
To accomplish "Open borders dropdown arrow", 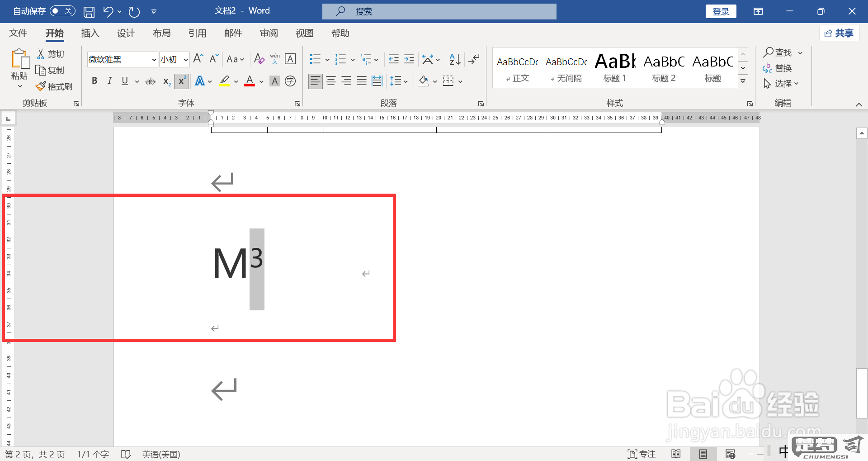I will pos(460,81).
